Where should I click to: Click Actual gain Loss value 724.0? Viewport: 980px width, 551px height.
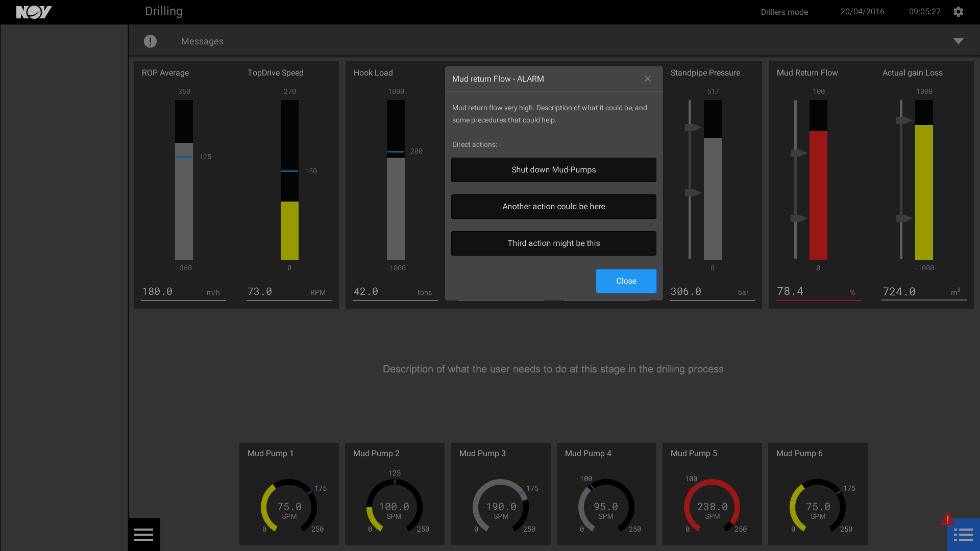(x=899, y=291)
